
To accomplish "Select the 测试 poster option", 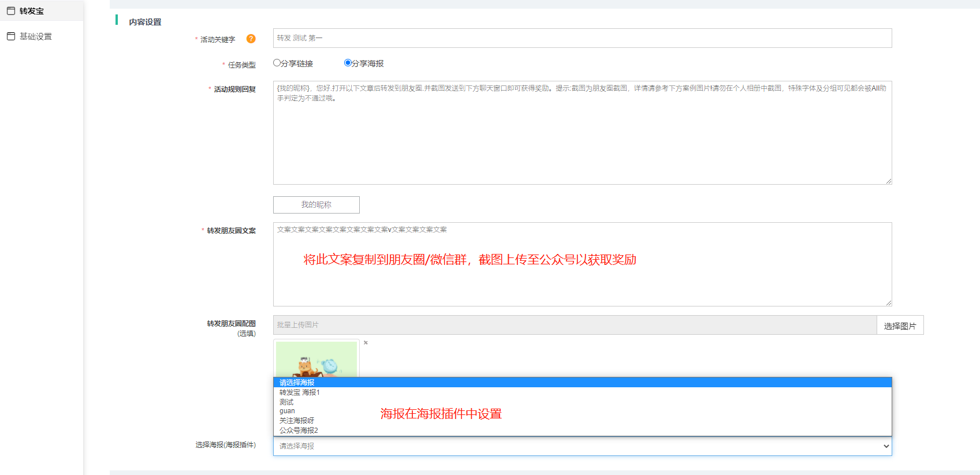I will click(x=286, y=402).
